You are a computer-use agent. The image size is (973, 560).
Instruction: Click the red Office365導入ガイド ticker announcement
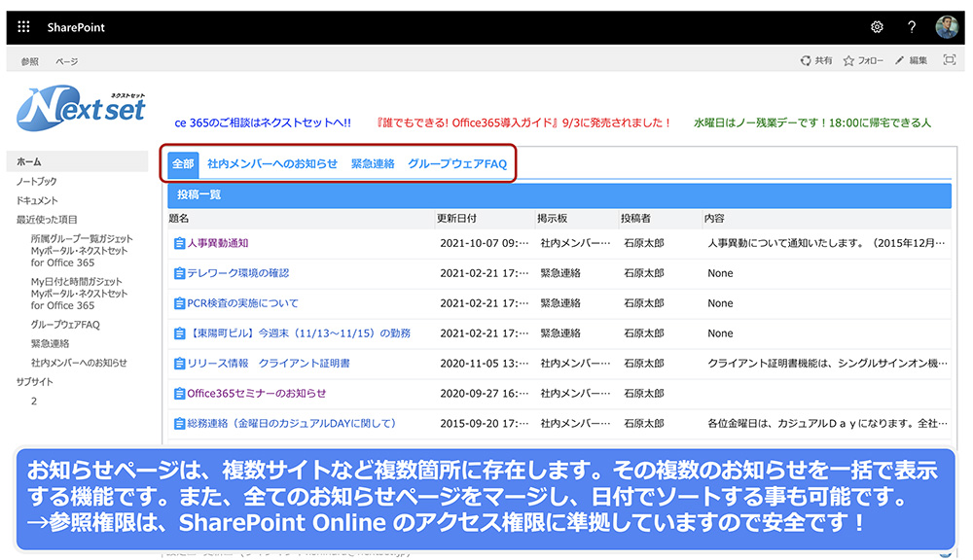click(524, 122)
